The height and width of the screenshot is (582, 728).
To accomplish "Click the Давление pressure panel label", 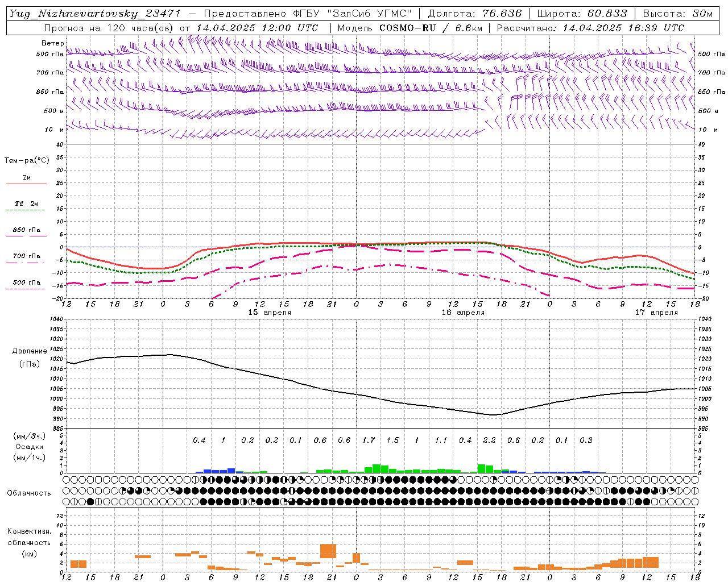I will coord(30,351).
